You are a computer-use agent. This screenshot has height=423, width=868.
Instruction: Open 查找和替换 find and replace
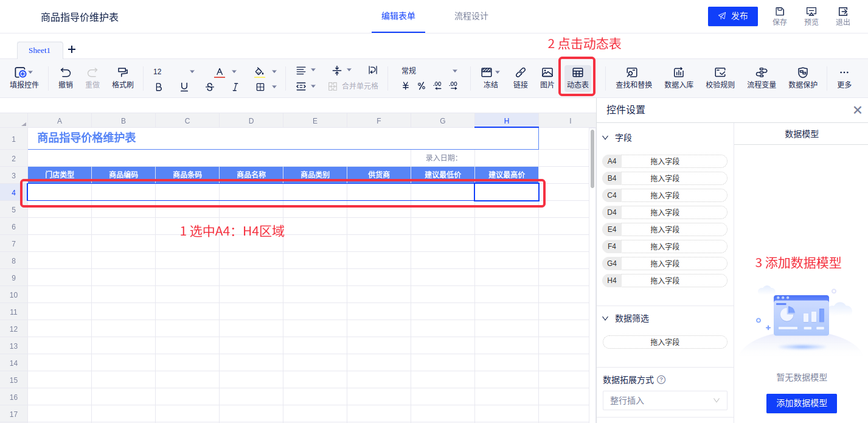(633, 78)
